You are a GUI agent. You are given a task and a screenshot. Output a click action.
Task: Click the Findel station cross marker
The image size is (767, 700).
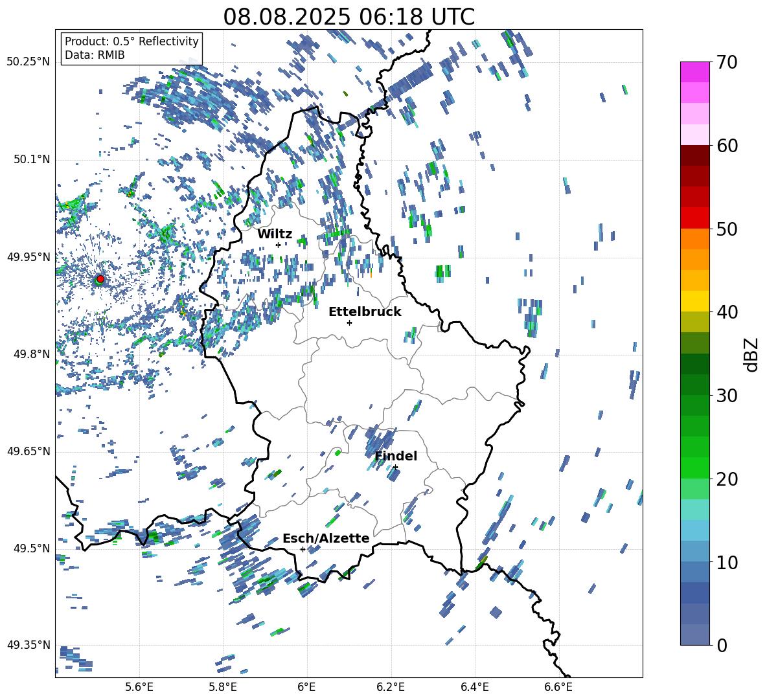(x=395, y=468)
